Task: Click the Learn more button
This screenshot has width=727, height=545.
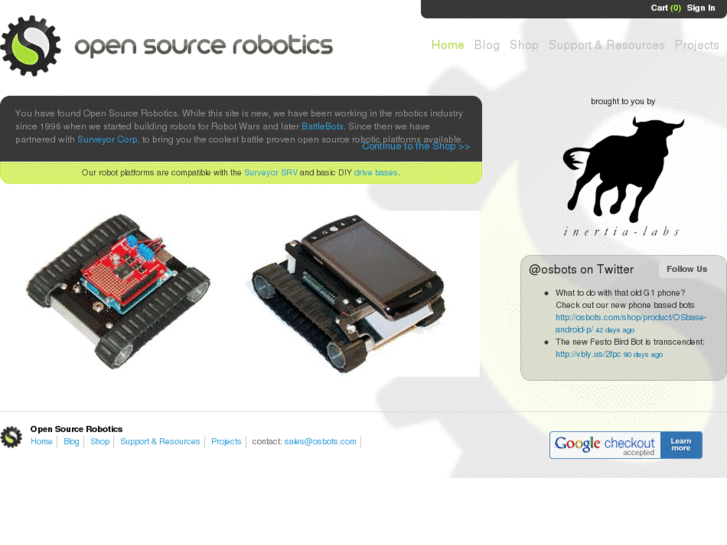Action: click(681, 445)
